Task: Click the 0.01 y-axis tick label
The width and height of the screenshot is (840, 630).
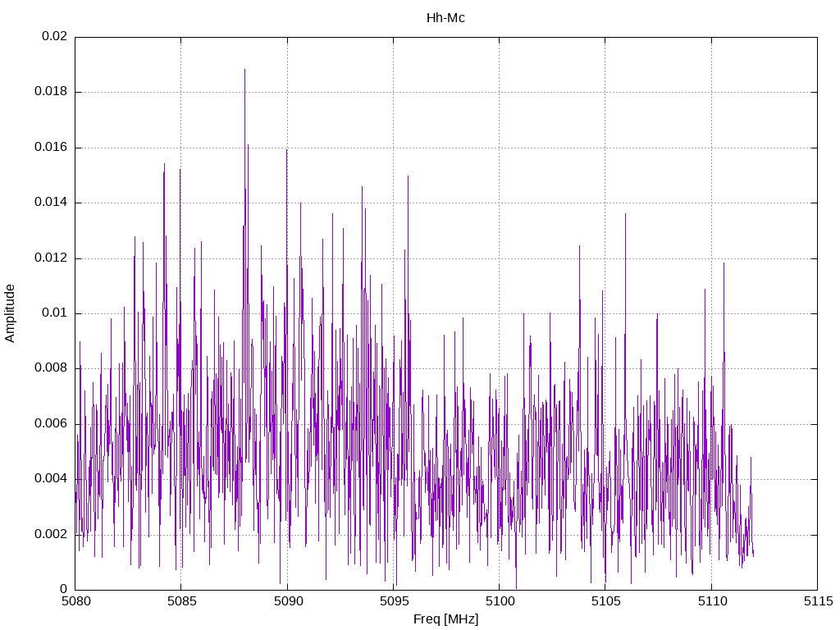Action: pyautogui.click(x=54, y=313)
